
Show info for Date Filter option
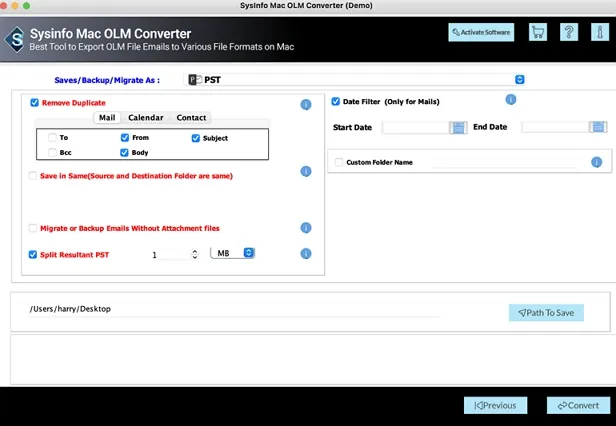(x=510, y=100)
